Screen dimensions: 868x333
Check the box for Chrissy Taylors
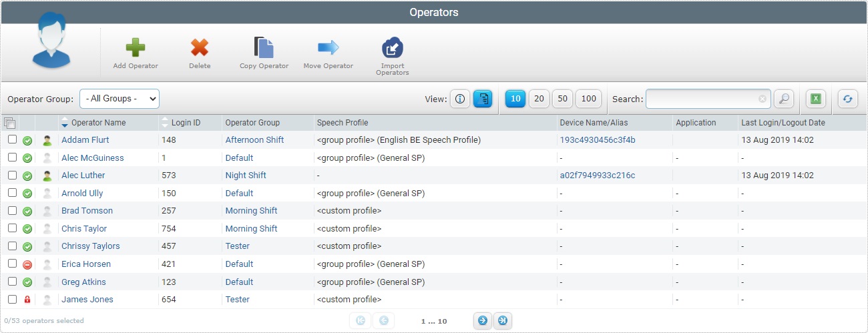[12, 246]
